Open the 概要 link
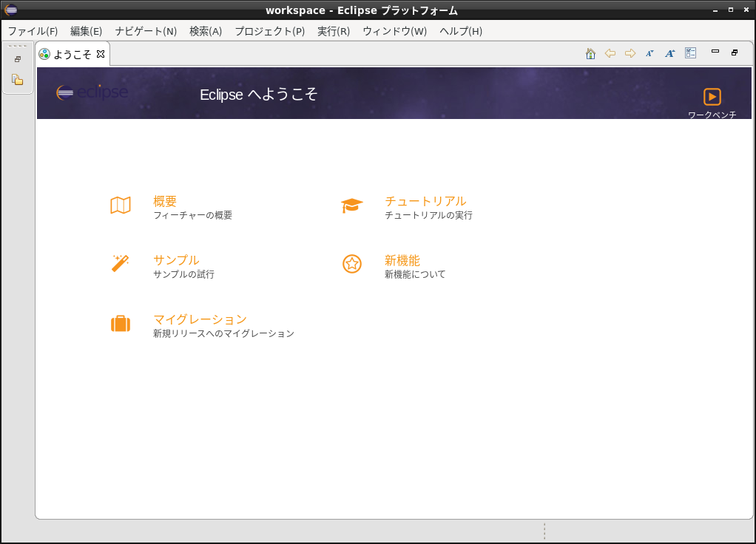Screen dimensions: 756x544 click(165, 201)
